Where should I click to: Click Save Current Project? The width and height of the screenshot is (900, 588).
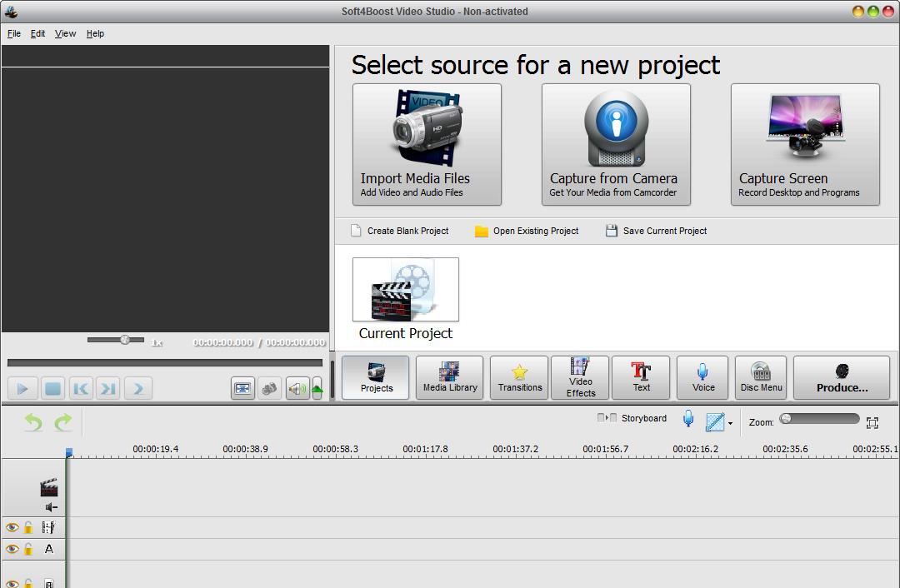tap(656, 231)
